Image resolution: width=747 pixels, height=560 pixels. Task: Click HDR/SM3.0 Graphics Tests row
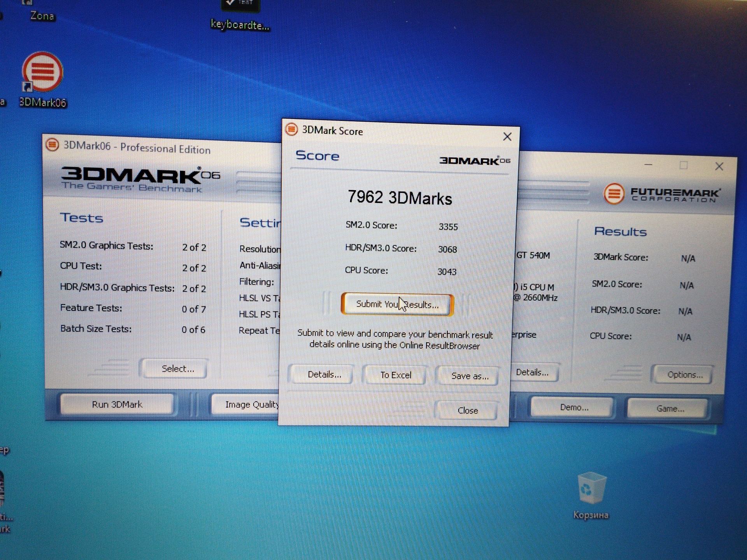(x=133, y=288)
